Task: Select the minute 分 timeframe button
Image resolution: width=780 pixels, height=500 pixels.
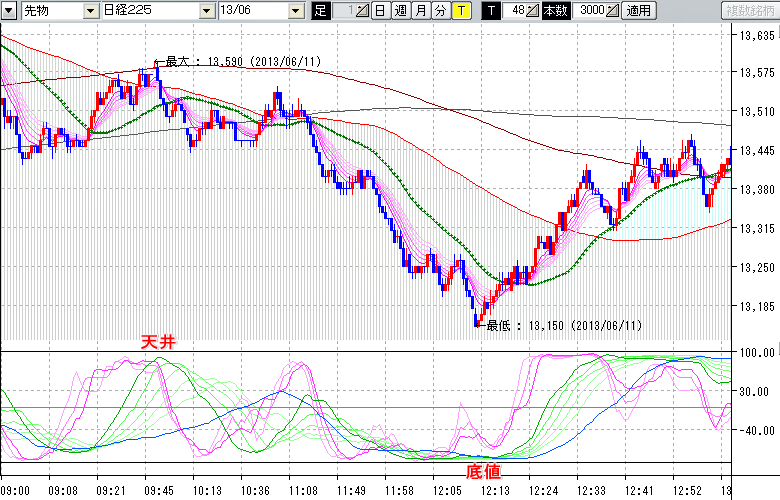Action: click(440, 11)
